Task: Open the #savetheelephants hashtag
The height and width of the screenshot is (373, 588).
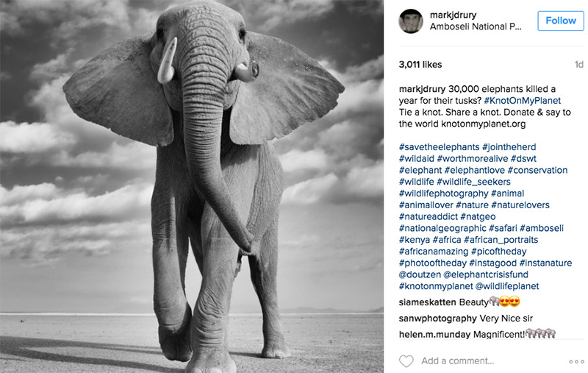Action: pyautogui.click(x=439, y=146)
